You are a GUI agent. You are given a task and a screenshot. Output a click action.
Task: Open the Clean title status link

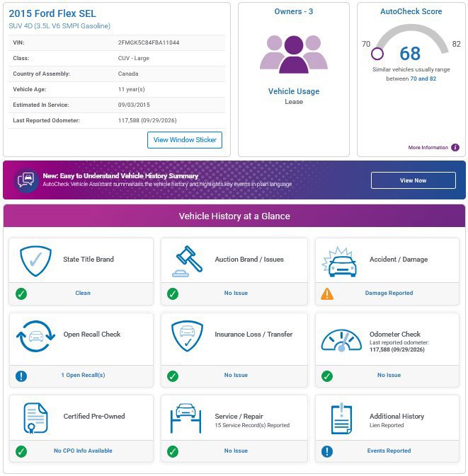click(83, 293)
